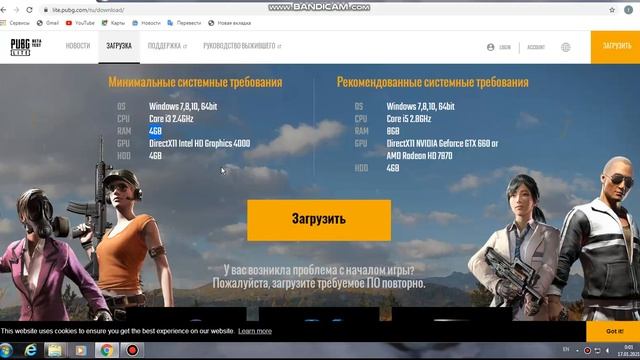Viewport: 640px width, 360px height.
Task: Click the EN language indicator
Action: point(566,349)
